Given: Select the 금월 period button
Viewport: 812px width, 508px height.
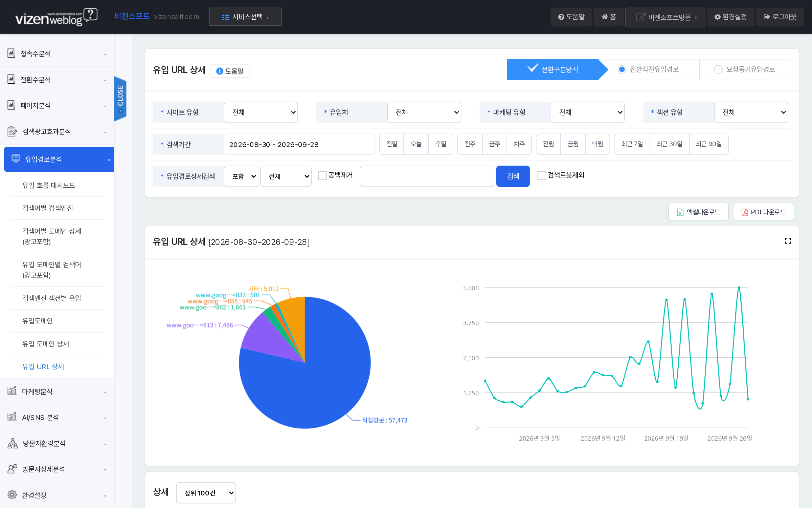Looking at the screenshot, I should pos(573,144).
